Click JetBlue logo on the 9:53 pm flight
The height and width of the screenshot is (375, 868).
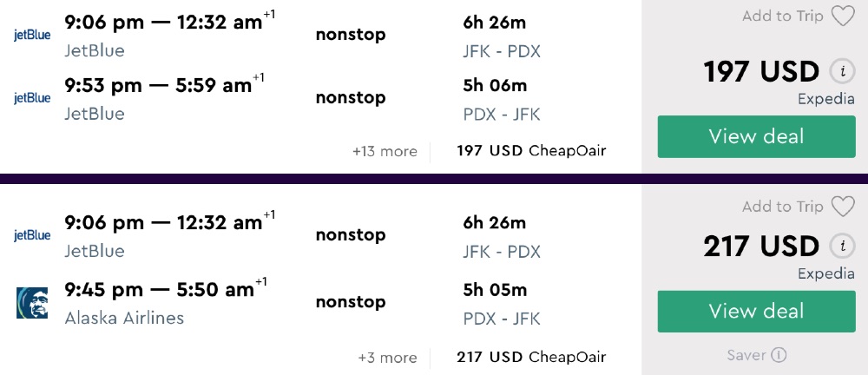pyautogui.click(x=32, y=98)
